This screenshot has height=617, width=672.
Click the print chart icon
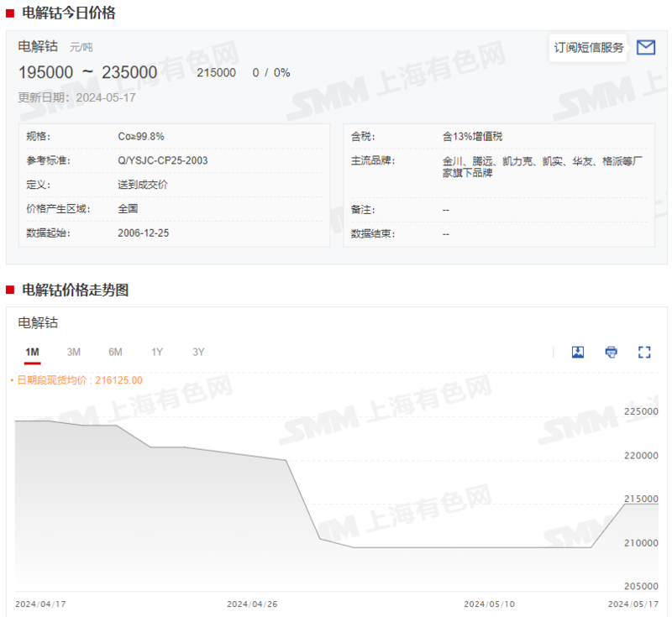tap(611, 352)
